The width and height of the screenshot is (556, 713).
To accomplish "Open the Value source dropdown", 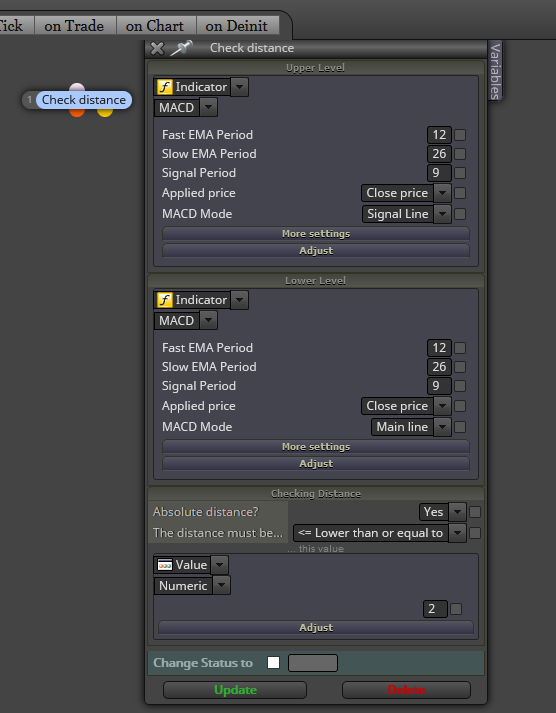I will click(x=220, y=565).
